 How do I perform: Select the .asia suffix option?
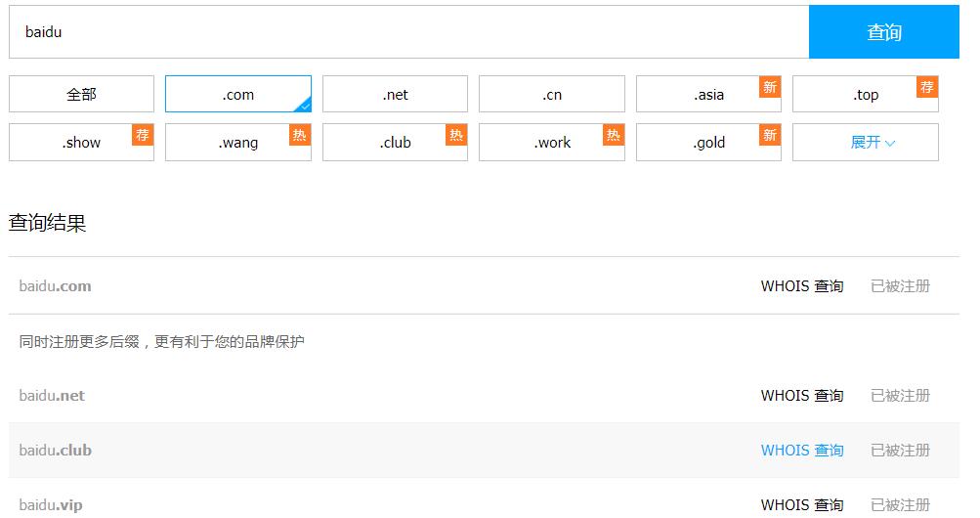(x=708, y=95)
